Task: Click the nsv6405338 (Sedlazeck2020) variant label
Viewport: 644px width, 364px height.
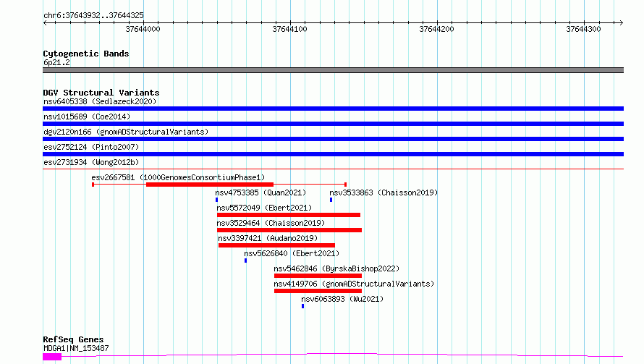Action: 100,101
